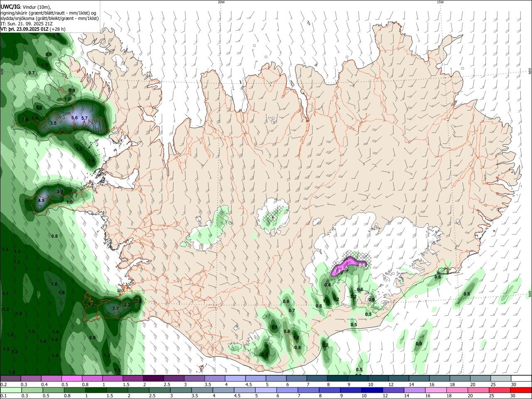Click the dark purple 2 swatch in the top legend row

click(x=153, y=379)
